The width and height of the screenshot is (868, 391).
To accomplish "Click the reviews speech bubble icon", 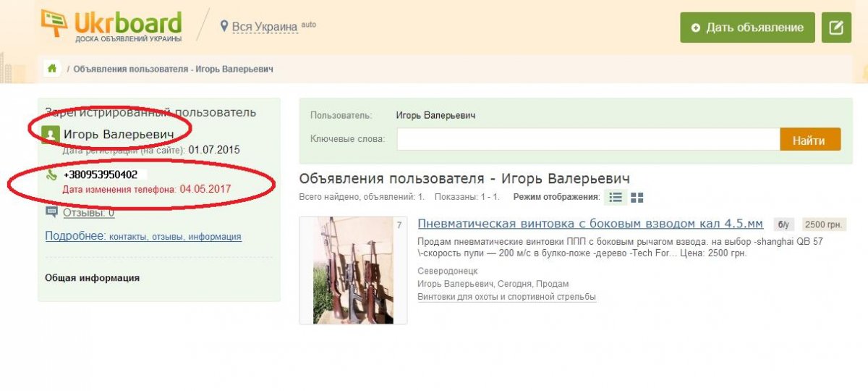I will pos(51,212).
